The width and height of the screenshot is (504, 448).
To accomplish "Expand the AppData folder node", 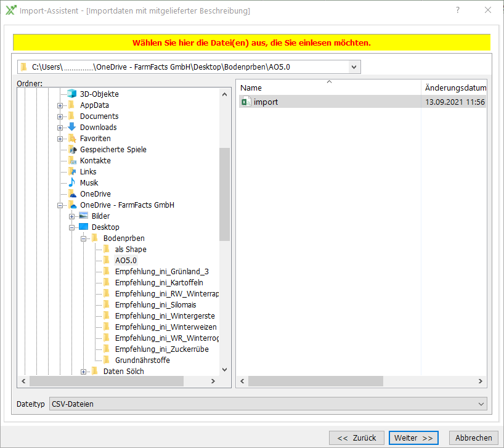I will point(60,105).
